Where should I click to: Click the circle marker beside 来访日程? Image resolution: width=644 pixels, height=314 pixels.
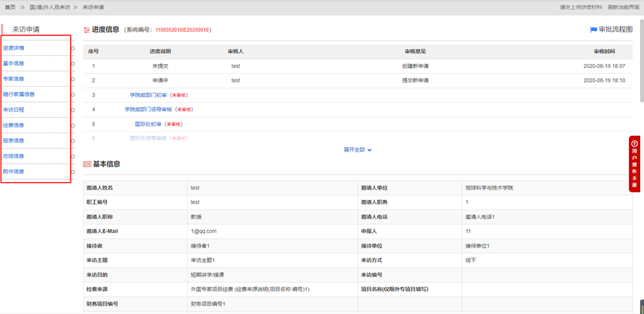click(73, 110)
